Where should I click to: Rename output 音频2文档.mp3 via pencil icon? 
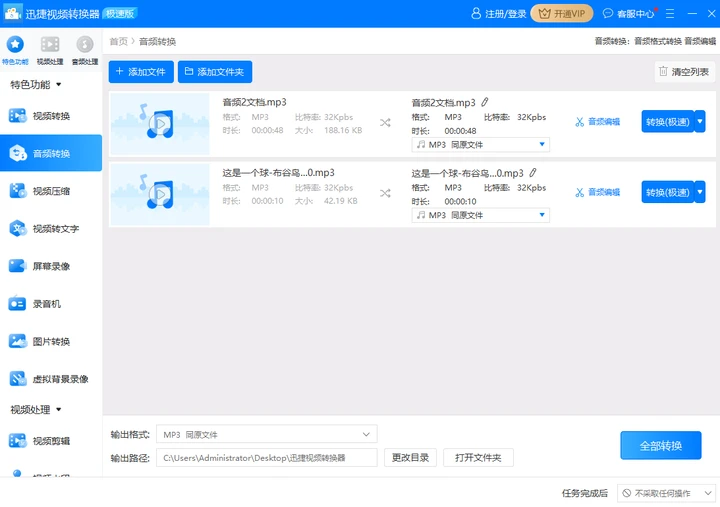click(x=485, y=102)
